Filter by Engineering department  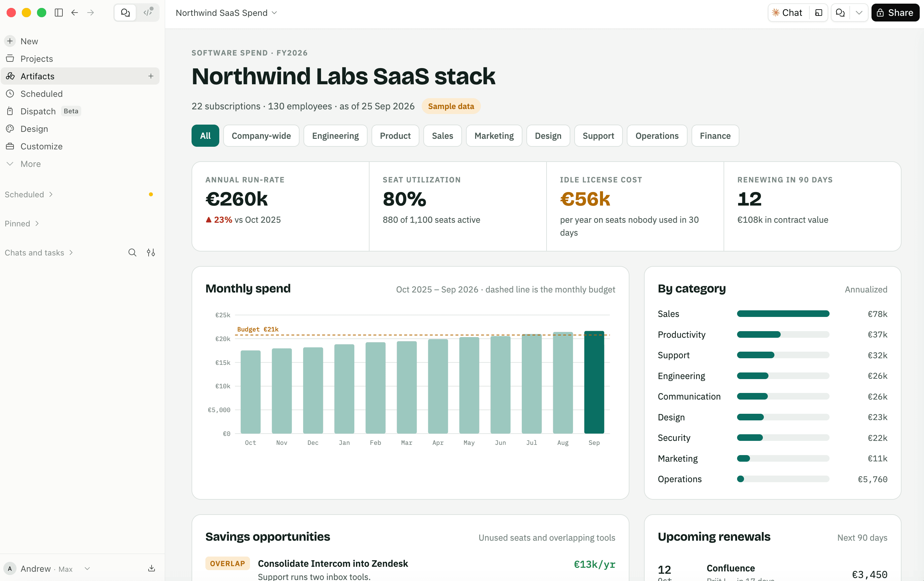[335, 136]
